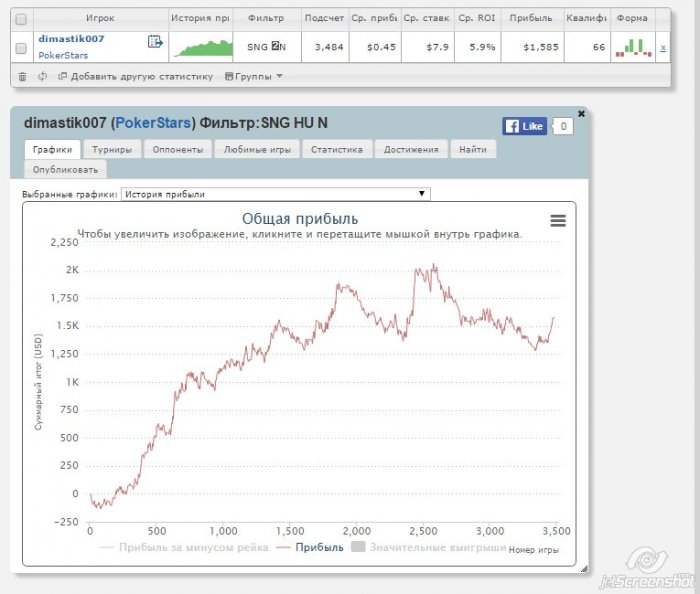
Task: Open the Оппоненты tab
Action: click(178, 150)
